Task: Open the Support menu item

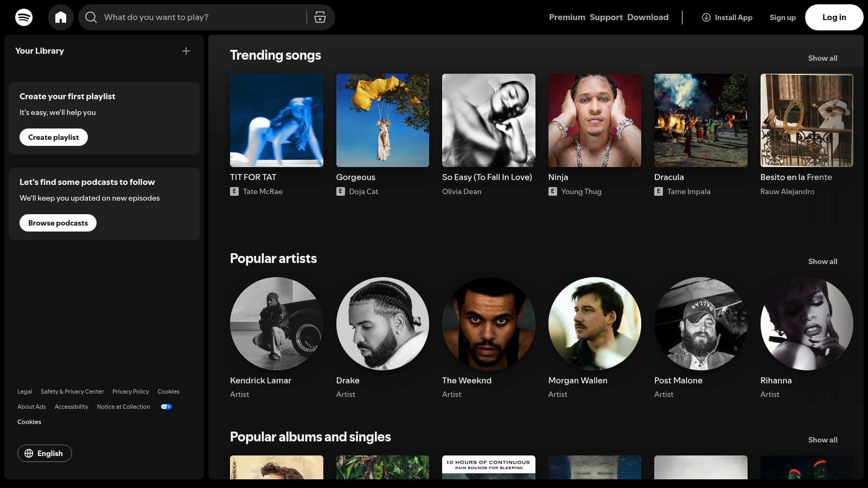Action: 606,17
